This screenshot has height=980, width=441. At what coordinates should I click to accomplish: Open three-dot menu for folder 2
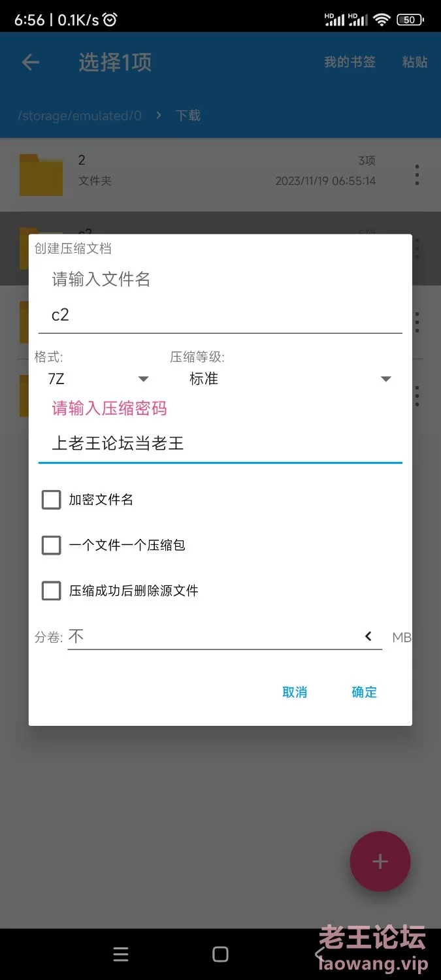coord(417,174)
